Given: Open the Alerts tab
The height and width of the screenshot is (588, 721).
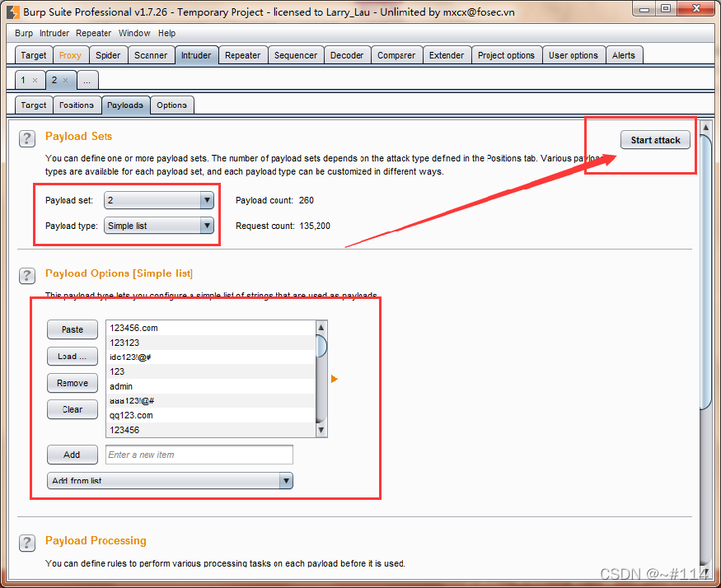Looking at the screenshot, I should coord(624,55).
